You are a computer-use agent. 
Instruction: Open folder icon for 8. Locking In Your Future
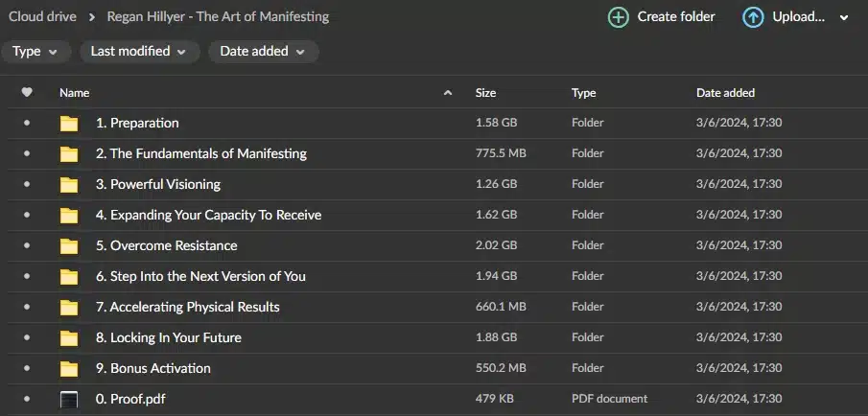[x=69, y=338]
